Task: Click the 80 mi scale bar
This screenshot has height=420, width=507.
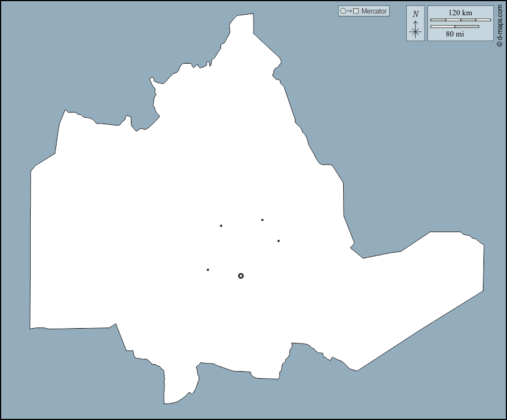Action: (x=455, y=27)
